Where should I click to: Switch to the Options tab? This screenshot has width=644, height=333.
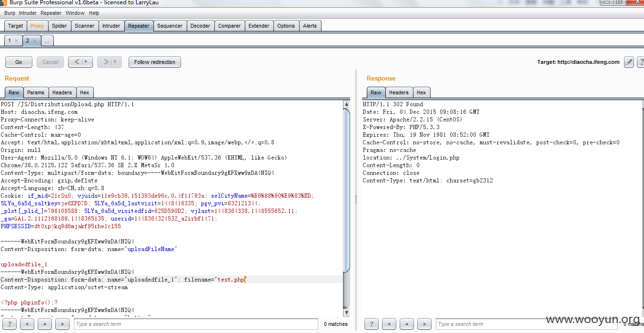(286, 26)
